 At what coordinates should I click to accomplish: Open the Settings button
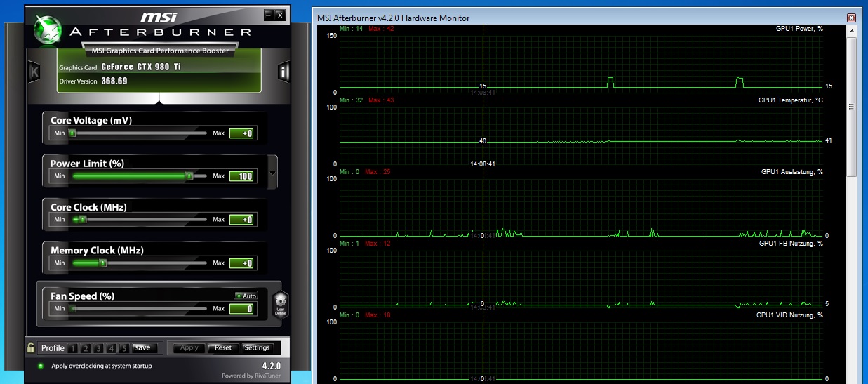click(257, 347)
